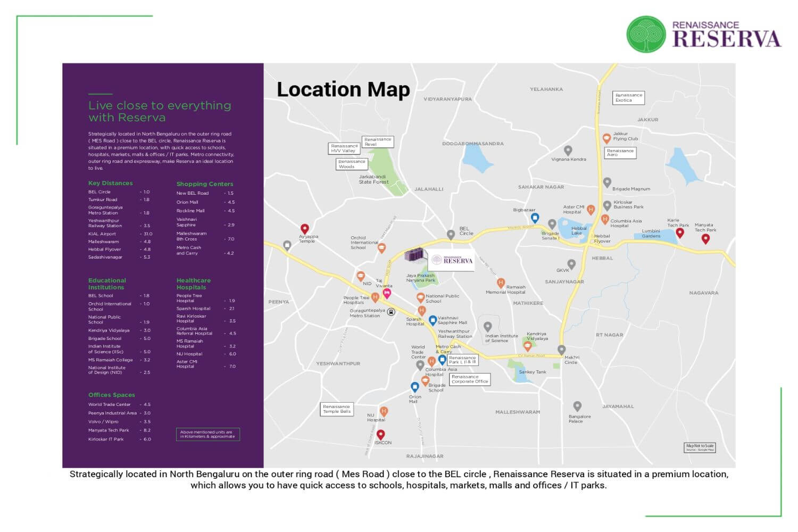Viewport: 798px width, 532px height.
Task: Select the 'Key Distances' heading
Action: [111, 183]
